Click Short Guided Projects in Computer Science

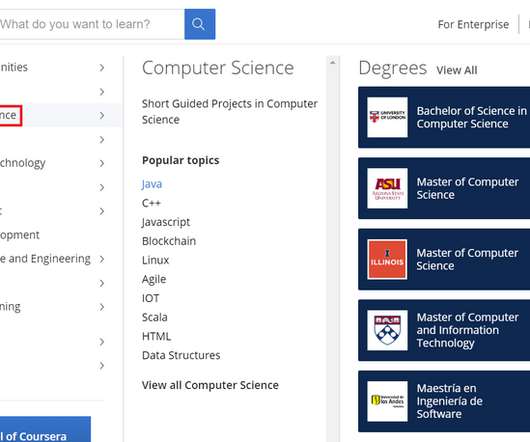230,112
